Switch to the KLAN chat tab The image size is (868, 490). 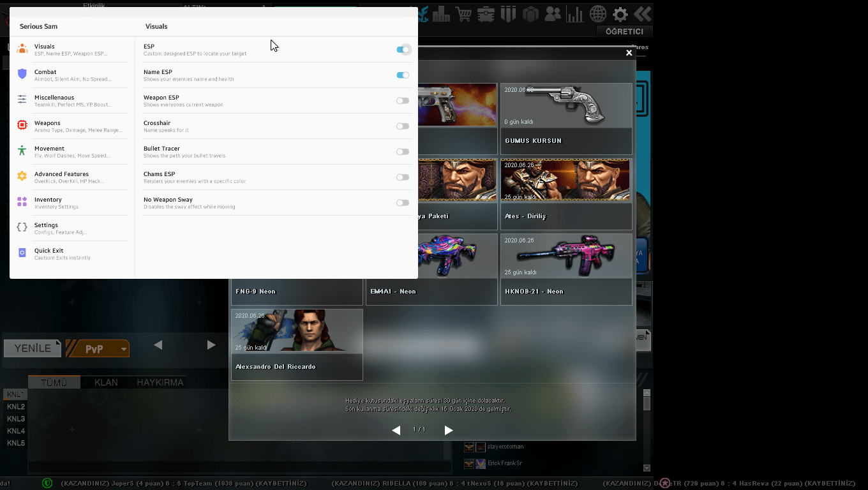[x=106, y=382]
